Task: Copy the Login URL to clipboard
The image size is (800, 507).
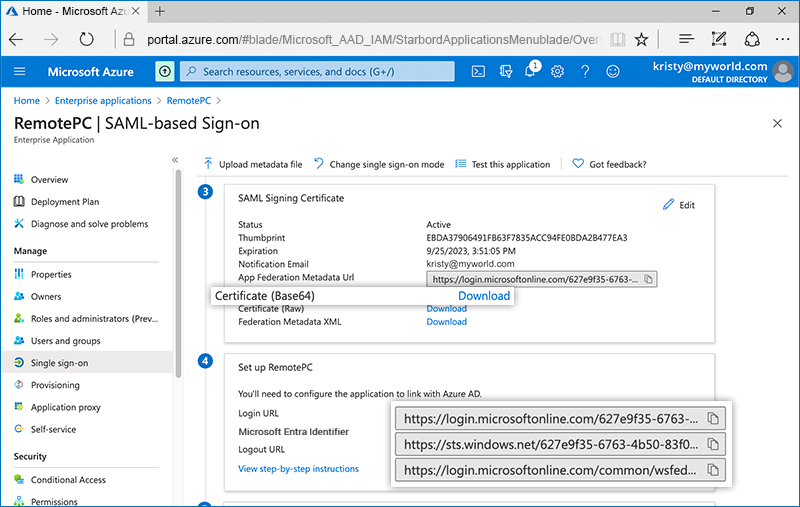Action: tap(713, 418)
